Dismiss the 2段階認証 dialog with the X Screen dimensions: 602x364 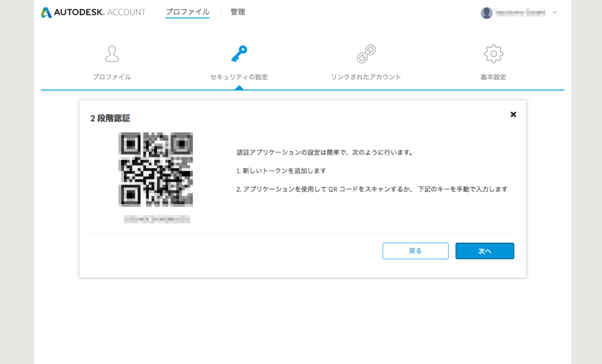513,115
